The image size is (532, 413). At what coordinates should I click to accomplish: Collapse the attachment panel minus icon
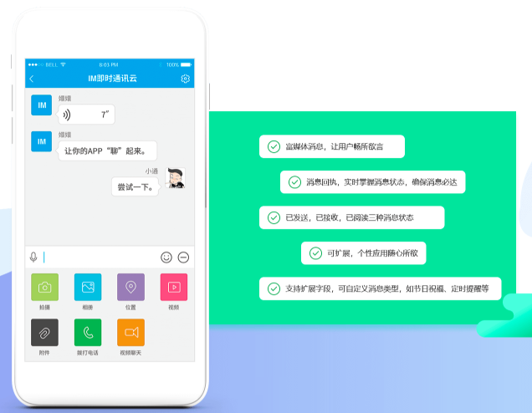[x=183, y=257]
